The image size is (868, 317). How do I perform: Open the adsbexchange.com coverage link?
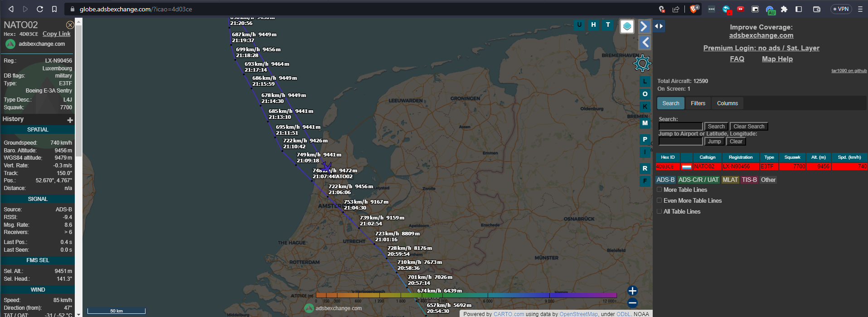coord(761,35)
